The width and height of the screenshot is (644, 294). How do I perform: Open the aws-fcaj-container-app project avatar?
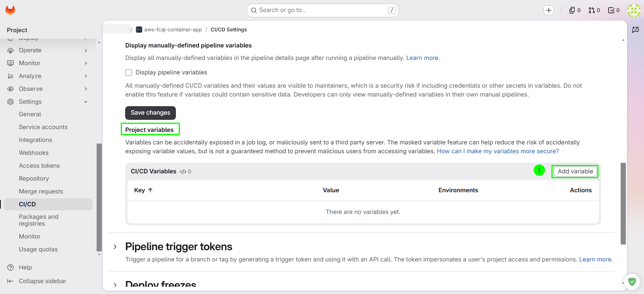point(139,29)
